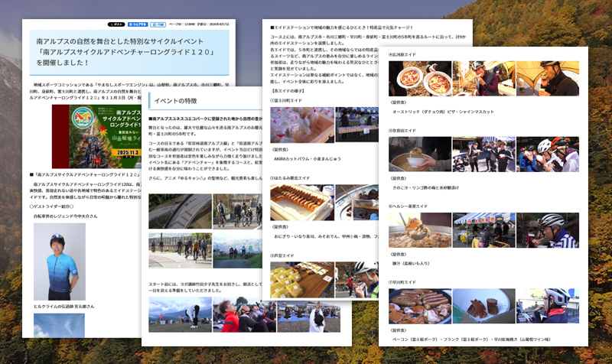612x364 pixels.
Task: Open the 早川町エイド photo of rider in pink eating
Action: pos(548,306)
